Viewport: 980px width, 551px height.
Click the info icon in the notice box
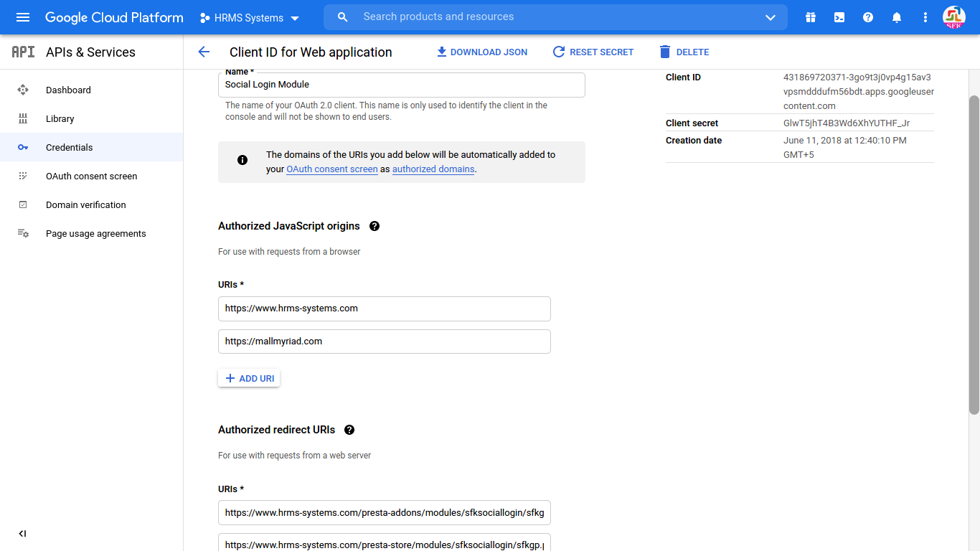[242, 160]
